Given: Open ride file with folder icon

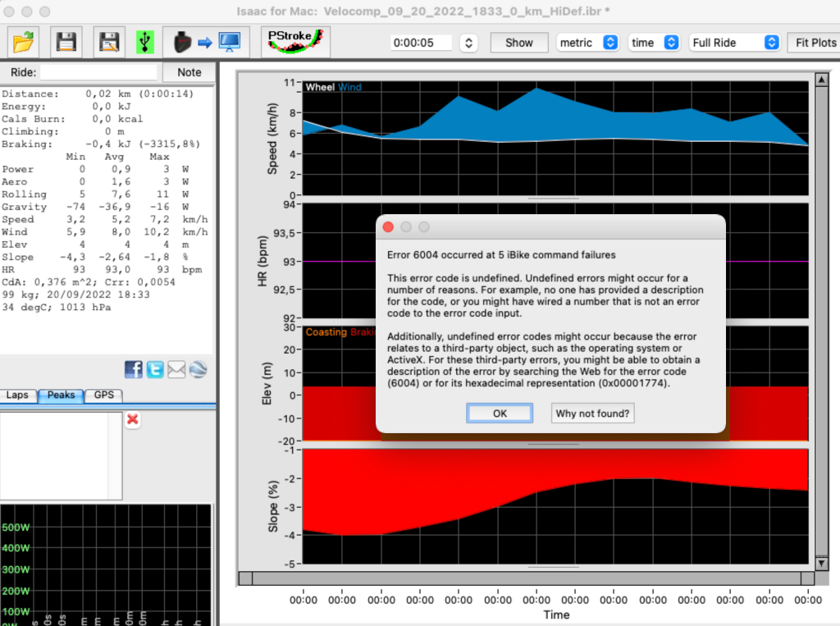Looking at the screenshot, I should tap(23, 42).
